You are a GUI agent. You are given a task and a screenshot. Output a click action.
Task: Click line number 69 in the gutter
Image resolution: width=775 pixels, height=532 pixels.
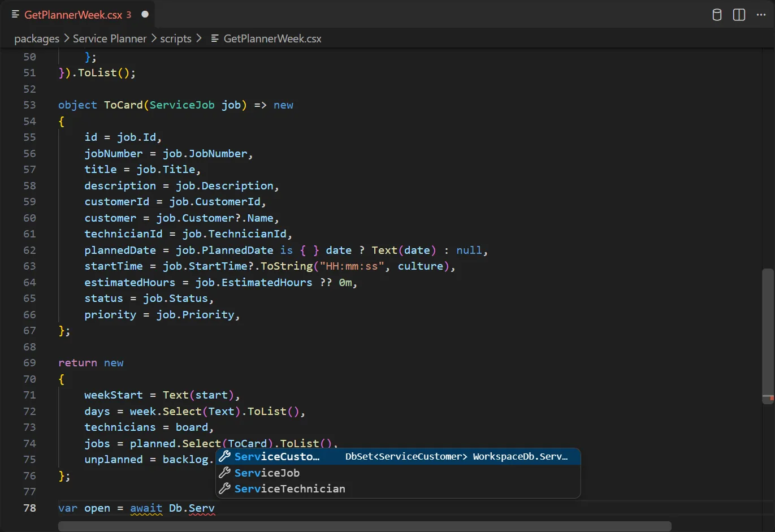29,363
